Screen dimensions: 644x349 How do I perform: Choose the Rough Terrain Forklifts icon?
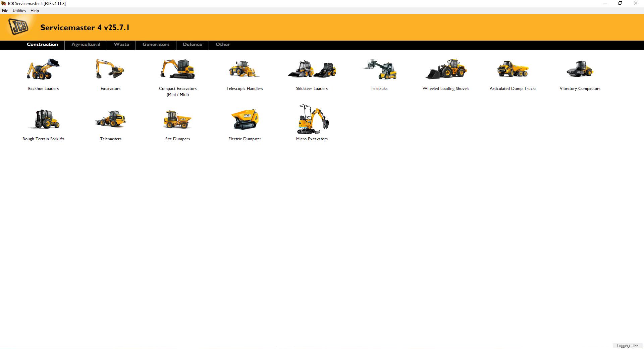(43, 119)
